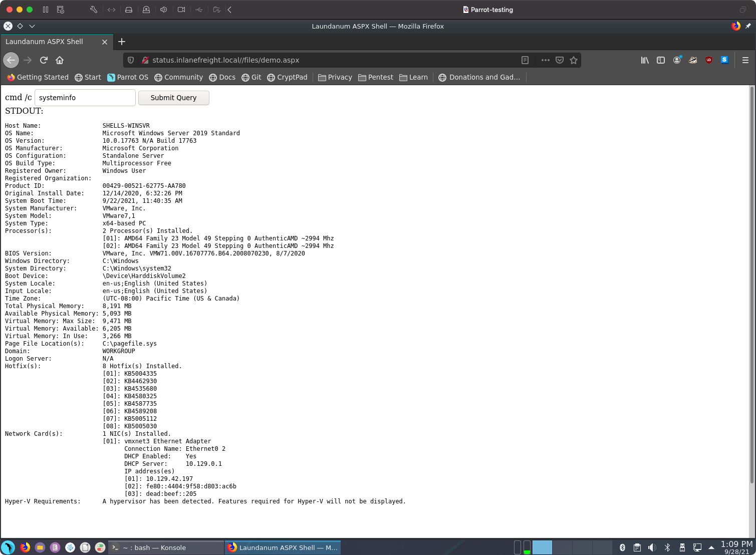The width and height of the screenshot is (756, 555).
Task: Open the page actions ellipsis menu
Action: tap(546, 60)
